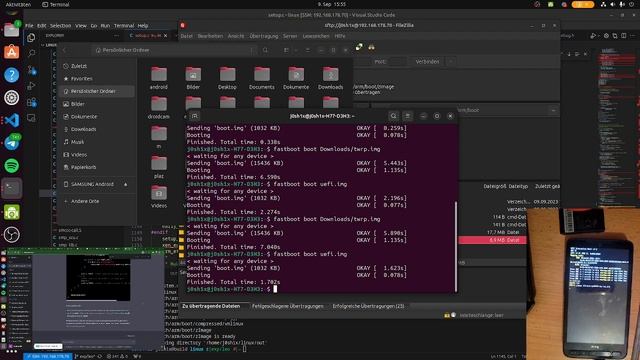This screenshot has height=360, width=640.
Task: Click FileZilla binoculars search icon
Action: [371, 47]
